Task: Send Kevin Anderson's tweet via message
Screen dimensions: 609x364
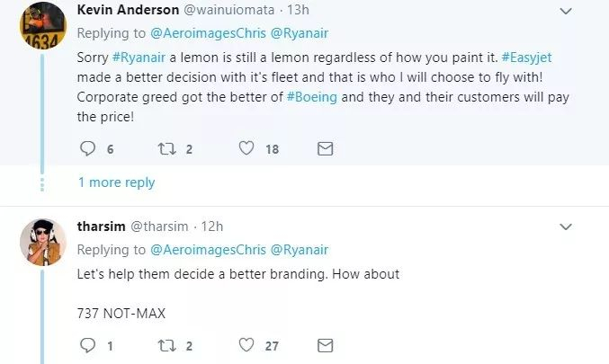Action: (x=325, y=149)
